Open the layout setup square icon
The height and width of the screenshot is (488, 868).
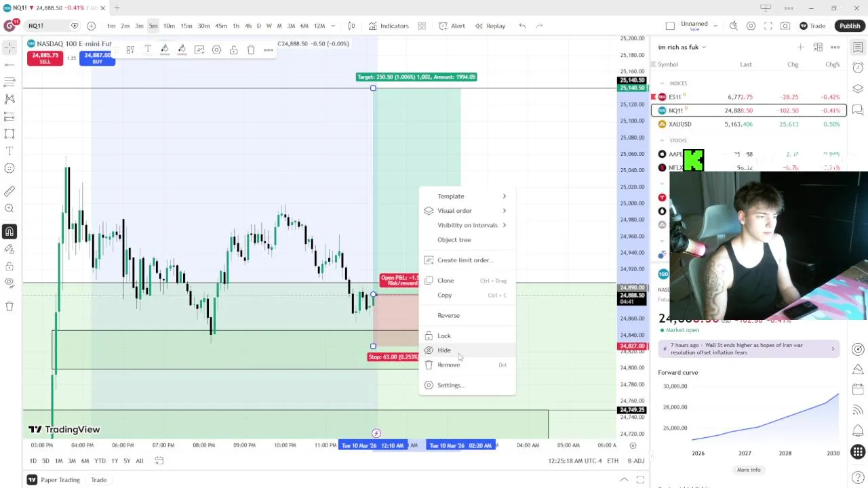tap(670, 26)
